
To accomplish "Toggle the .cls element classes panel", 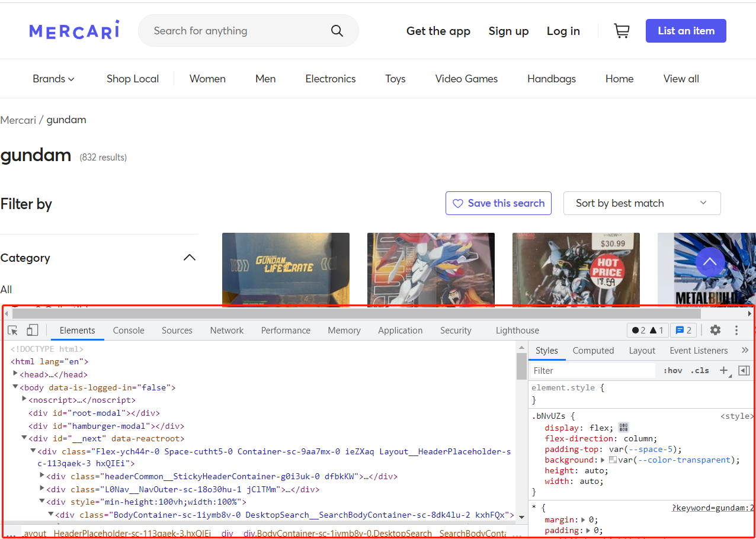I will coord(701,371).
